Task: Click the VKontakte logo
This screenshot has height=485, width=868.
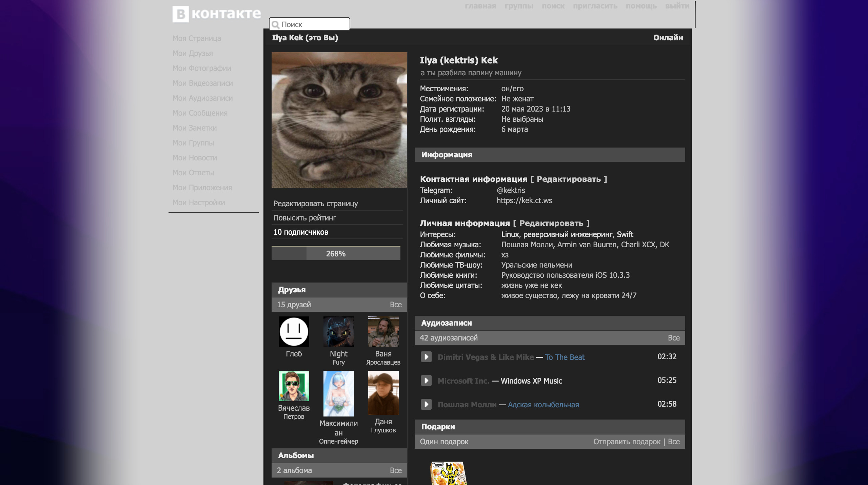Action: point(216,14)
